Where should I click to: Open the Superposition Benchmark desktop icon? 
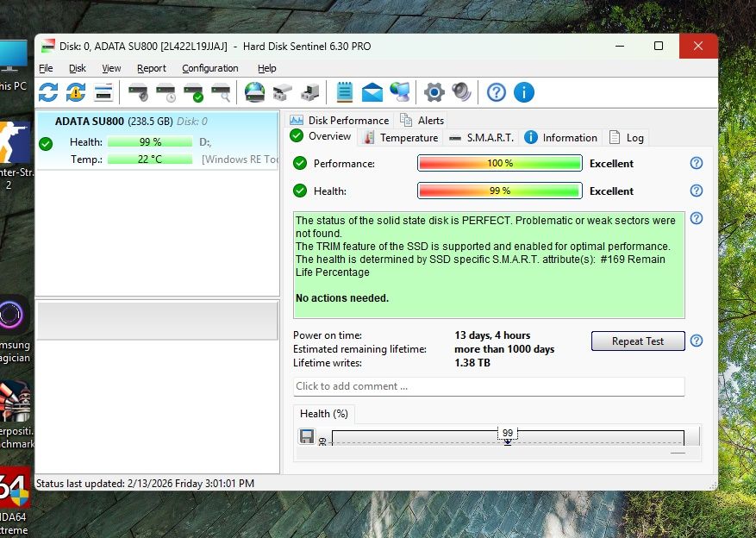point(16,416)
